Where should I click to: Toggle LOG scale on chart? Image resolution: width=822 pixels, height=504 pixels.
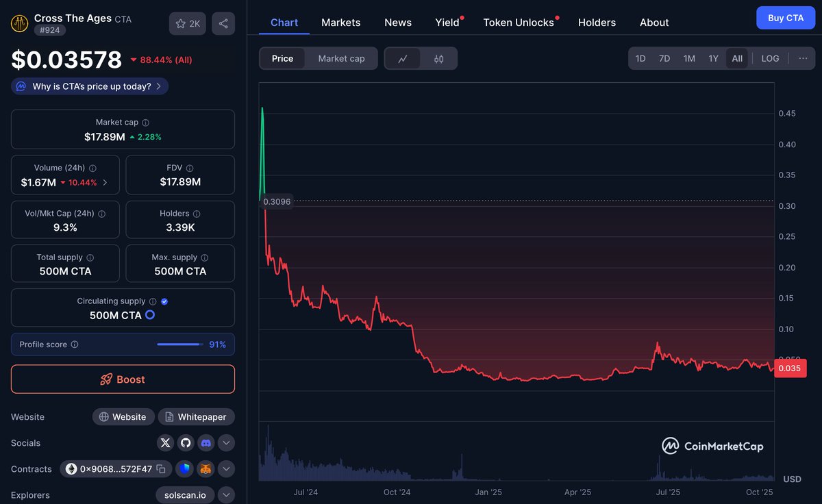pos(770,58)
